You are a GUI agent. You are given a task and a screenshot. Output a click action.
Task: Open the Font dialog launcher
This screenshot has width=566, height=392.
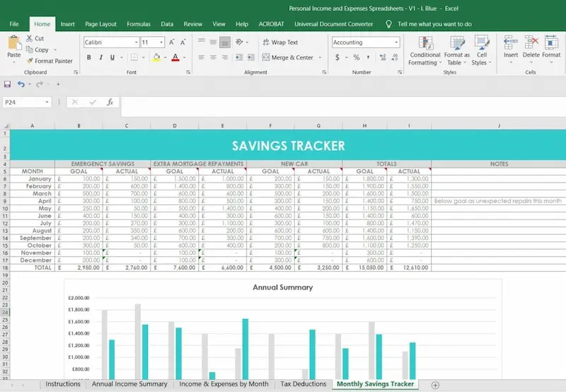point(188,72)
